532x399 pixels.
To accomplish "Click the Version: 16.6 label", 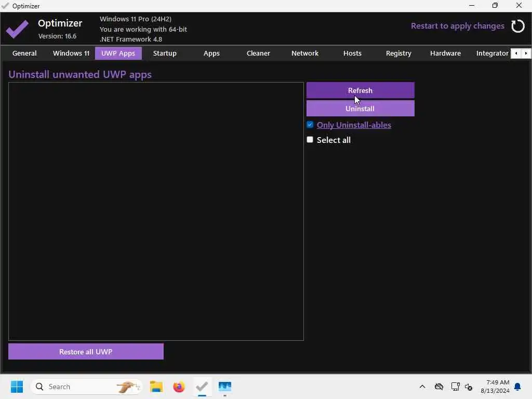I will click(57, 36).
